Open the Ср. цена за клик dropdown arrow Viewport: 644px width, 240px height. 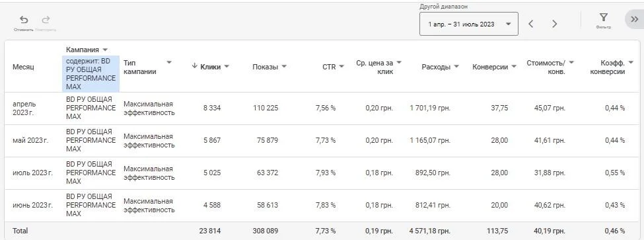[399, 62]
